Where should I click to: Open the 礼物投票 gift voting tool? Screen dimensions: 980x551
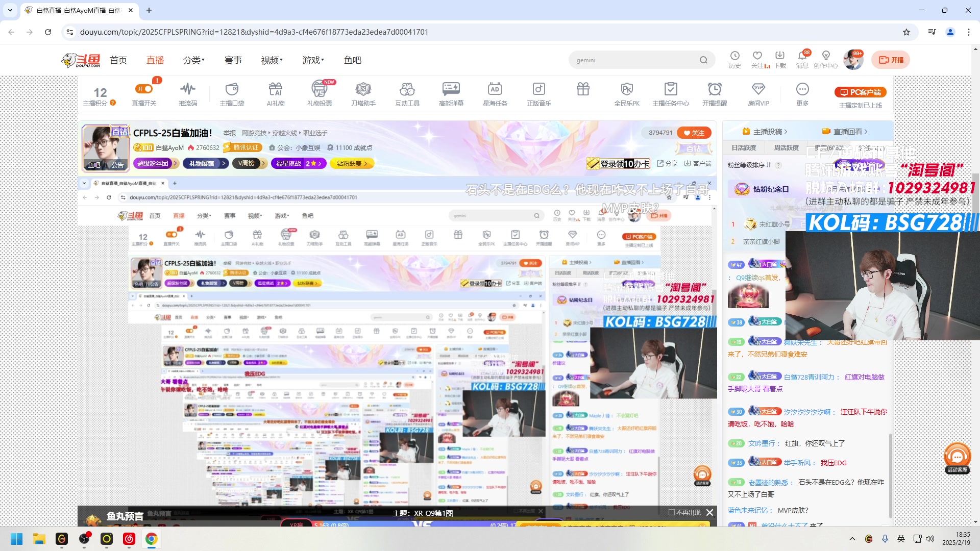[320, 94]
